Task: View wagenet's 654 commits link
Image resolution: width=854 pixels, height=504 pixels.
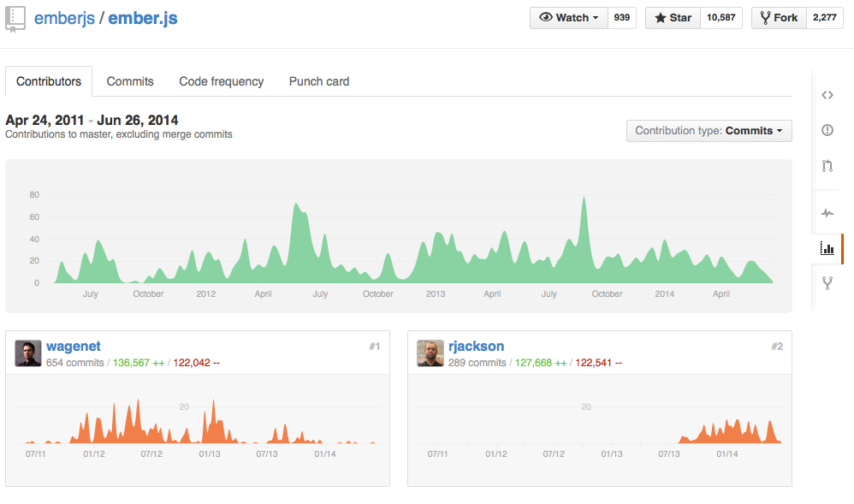Action: point(75,363)
